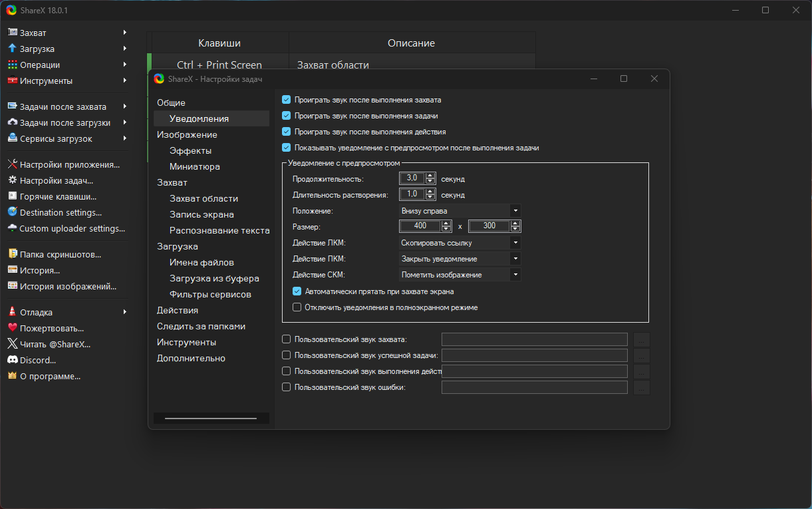Click the Пожертвовать heart icon

point(12,328)
